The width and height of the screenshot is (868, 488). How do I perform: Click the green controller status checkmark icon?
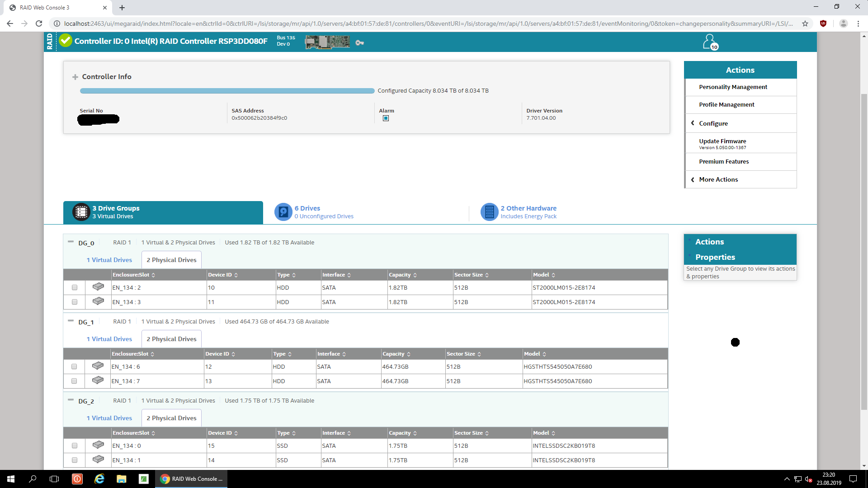click(x=66, y=41)
